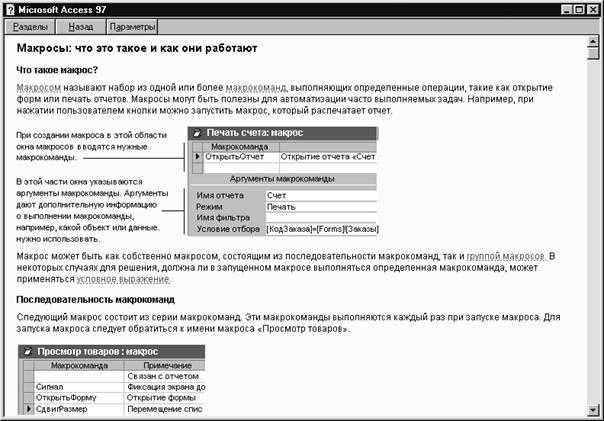Click the Условие отбора label

228,229
